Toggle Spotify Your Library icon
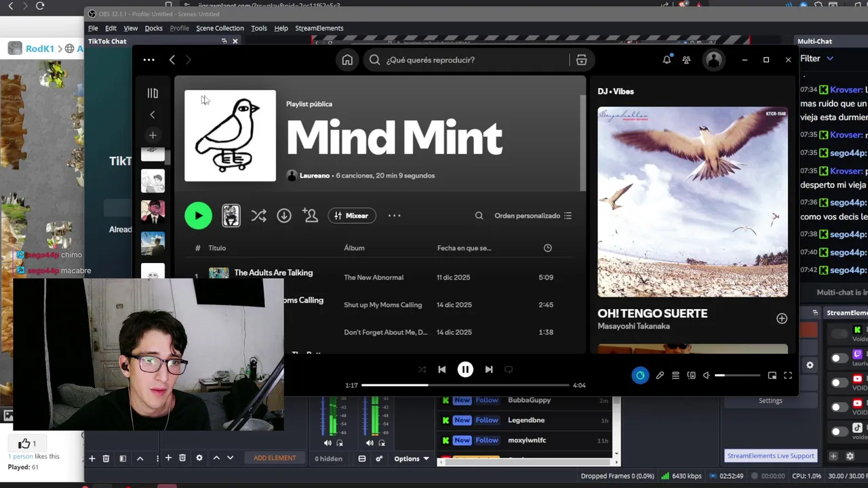 [x=153, y=94]
